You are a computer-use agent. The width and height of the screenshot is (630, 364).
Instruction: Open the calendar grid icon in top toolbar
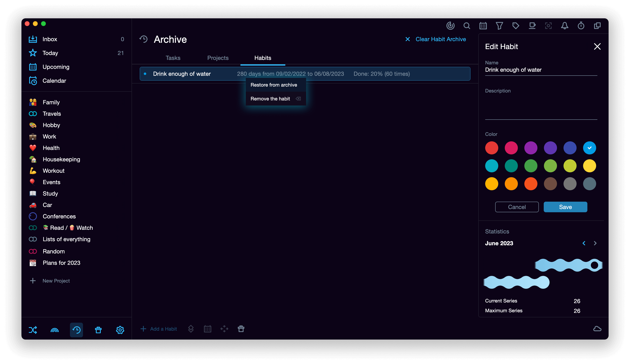(x=483, y=26)
